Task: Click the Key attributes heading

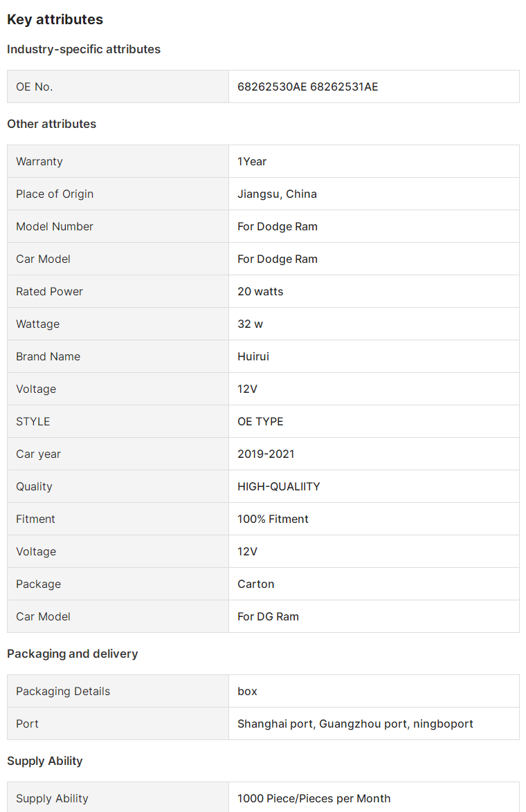Action: coord(55,19)
